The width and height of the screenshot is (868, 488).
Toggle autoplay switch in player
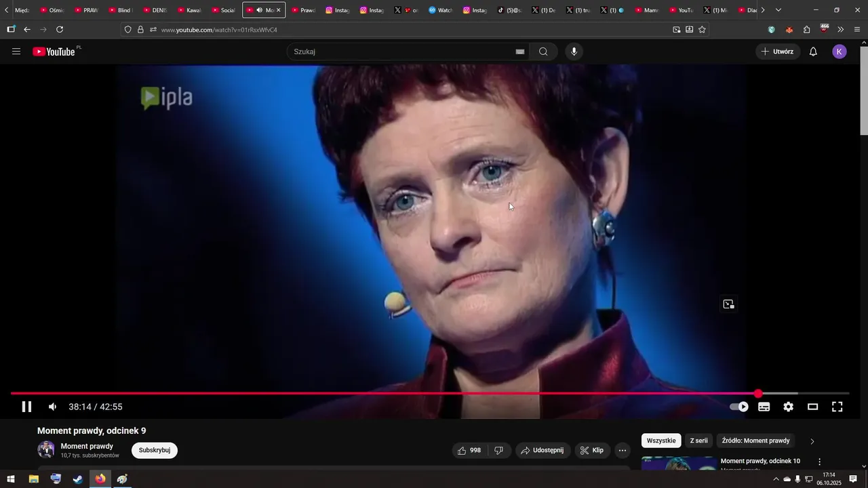pos(739,407)
